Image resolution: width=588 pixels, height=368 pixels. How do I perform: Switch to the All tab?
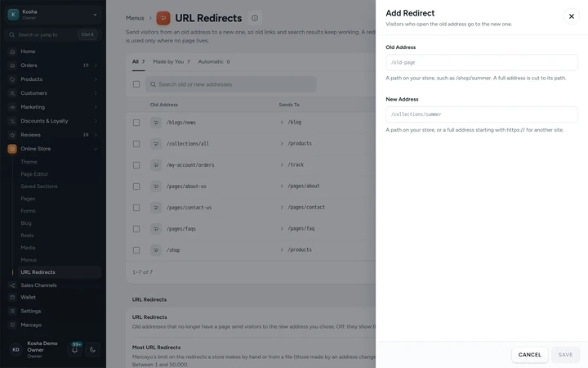[138, 61]
